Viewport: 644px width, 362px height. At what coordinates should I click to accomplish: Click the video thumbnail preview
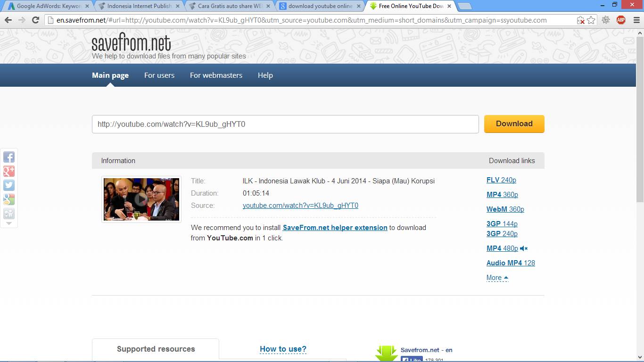(141, 199)
